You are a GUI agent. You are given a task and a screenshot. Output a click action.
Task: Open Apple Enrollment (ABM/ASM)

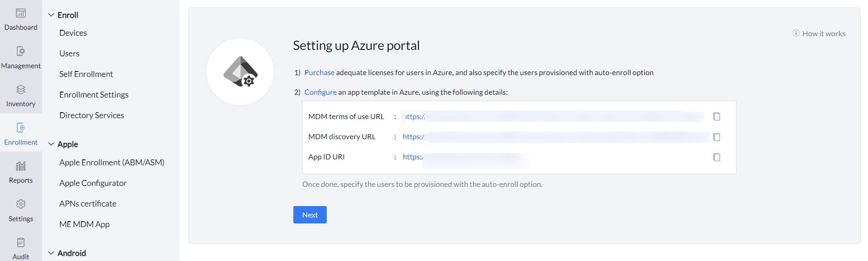[x=112, y=163]
